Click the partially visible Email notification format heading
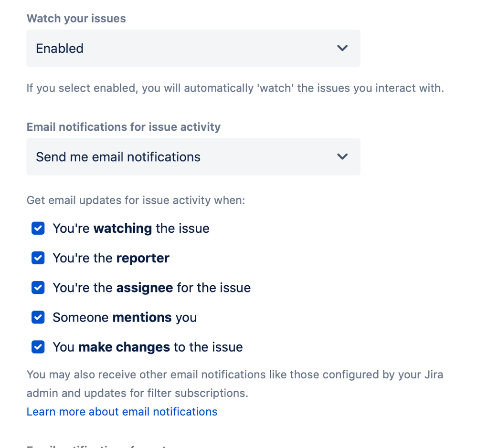The width and height of the screenshot is (477, 448). click(95, 445)
